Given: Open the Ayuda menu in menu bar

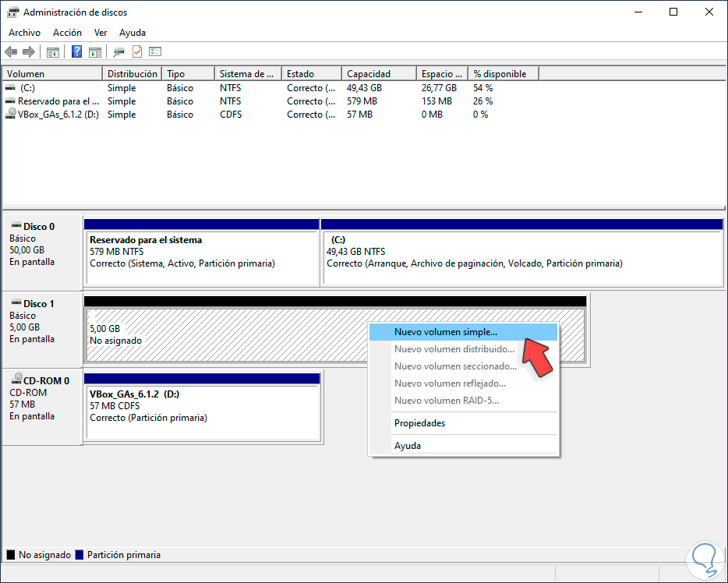Looking at the screenshot, I should click(133, 33).
